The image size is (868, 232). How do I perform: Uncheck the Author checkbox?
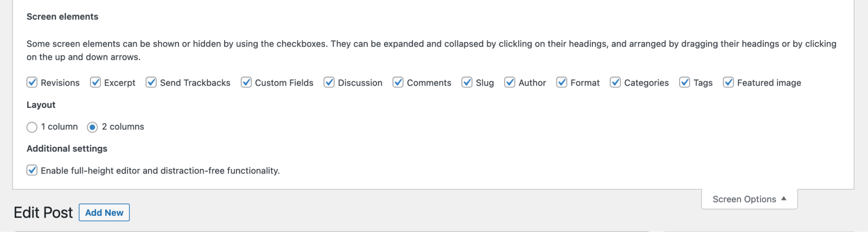(510, 82)
